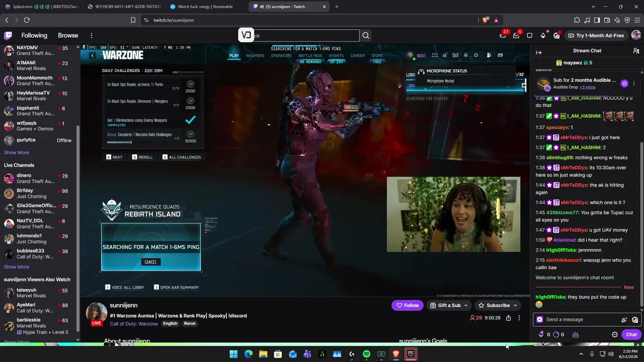Image resolution: width=644 pixels, height=362 pixels.
Task: Expand Gift a Sub dropdown
Action: tap(466, 305)
